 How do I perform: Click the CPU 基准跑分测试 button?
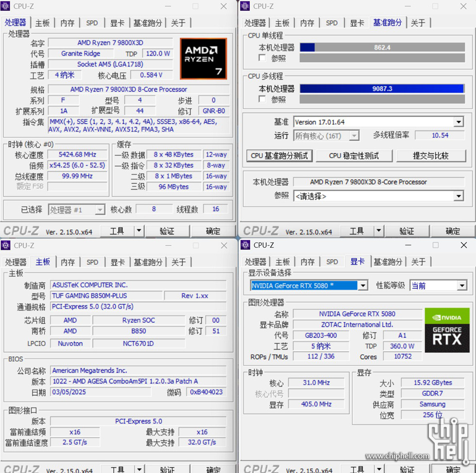[279, 156]
